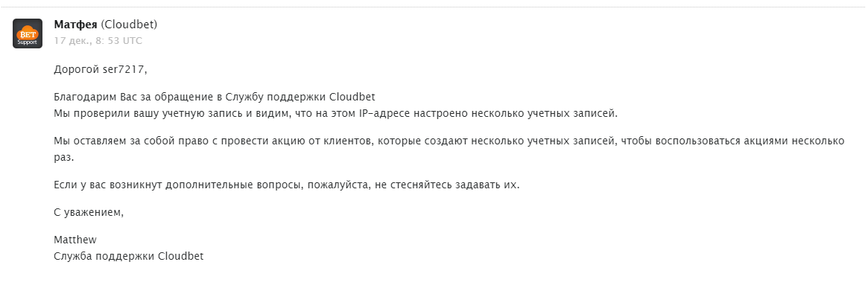Image resolution: width=868 pixels, height=291 pixels.
Task: Click the BET Support avatar icon
Action: coord(28,33)
